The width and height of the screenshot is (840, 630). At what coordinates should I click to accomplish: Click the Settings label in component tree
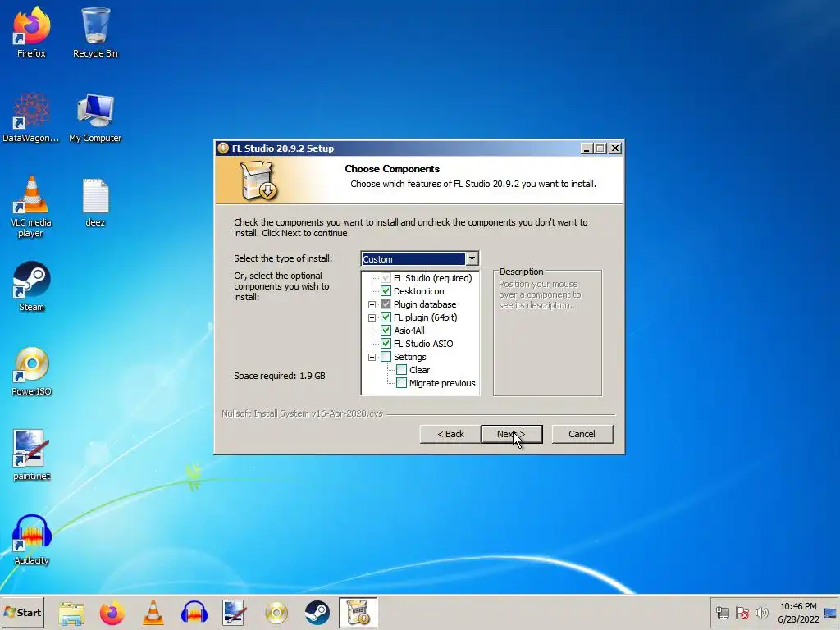point(410,357)
